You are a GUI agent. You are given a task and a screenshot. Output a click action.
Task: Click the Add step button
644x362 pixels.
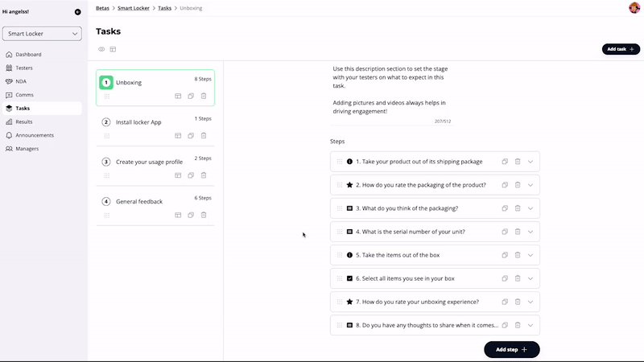tap(512, 350)
